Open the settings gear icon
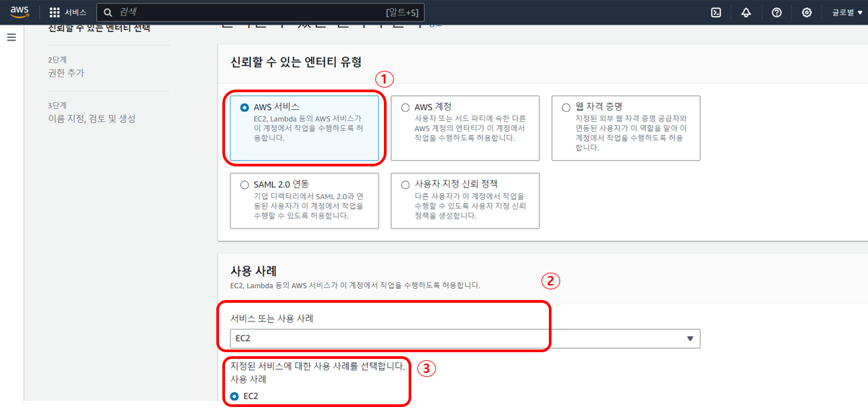This screenshot has width=868, height=411. (807, 13)
